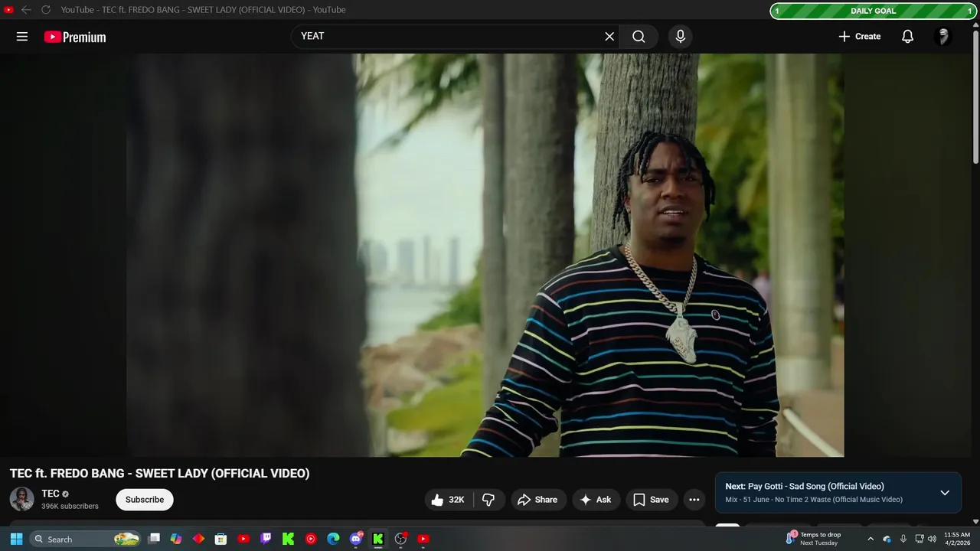
Task: Open Task View on the taskbar
Action: click(x=154, y=539)
